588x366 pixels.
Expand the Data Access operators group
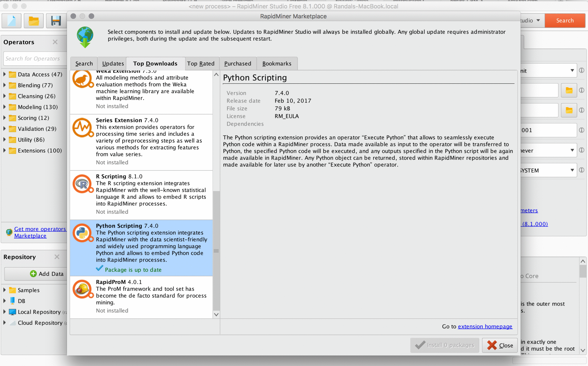(x=4, y=74)
